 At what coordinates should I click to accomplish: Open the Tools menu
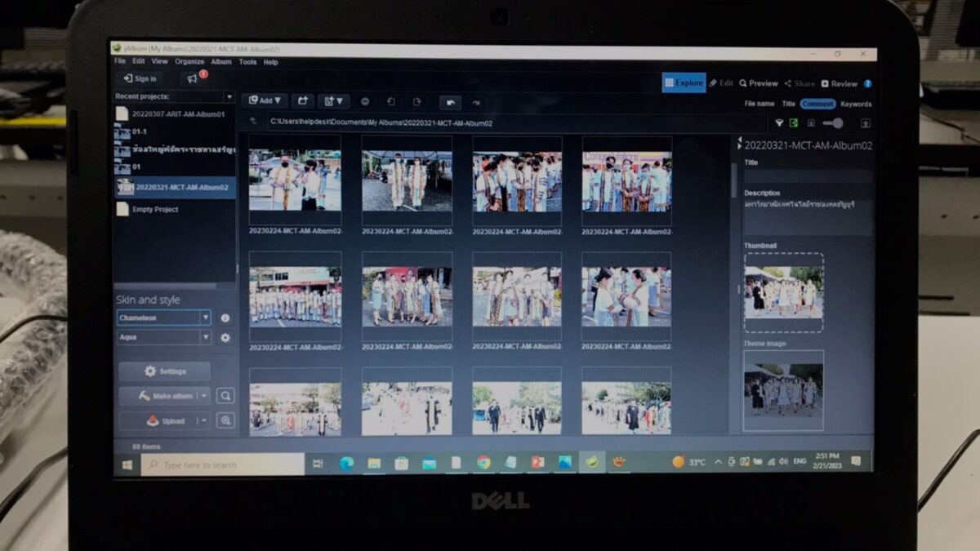pos(247,62)
